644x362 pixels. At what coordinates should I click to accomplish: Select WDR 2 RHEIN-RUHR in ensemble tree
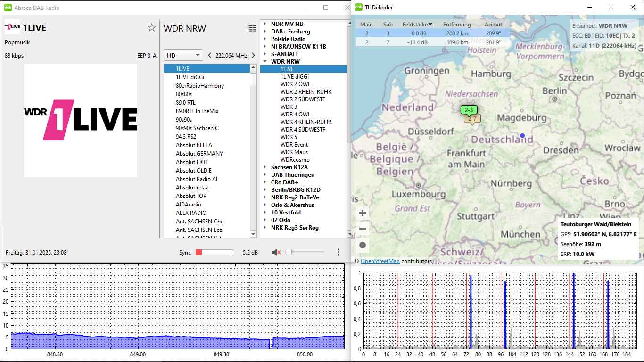pos(305,92)
